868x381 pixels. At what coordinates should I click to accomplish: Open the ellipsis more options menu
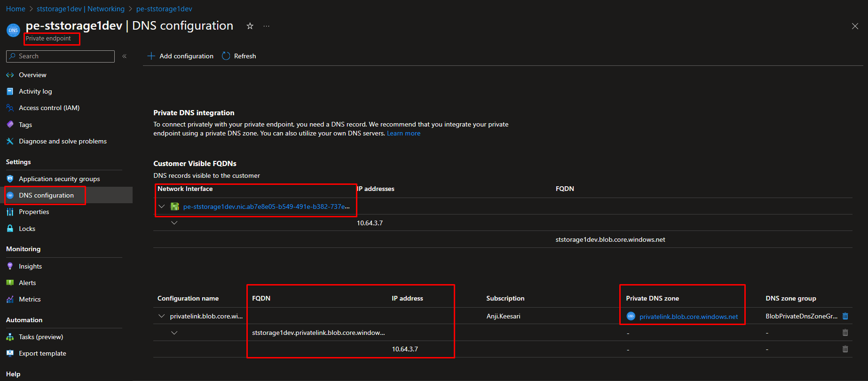click(x=267, y=26)
